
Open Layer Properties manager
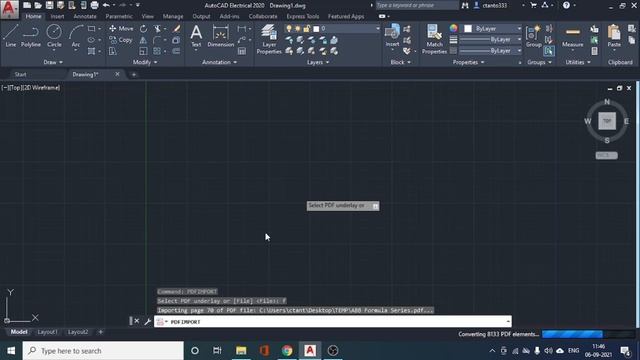269,39
